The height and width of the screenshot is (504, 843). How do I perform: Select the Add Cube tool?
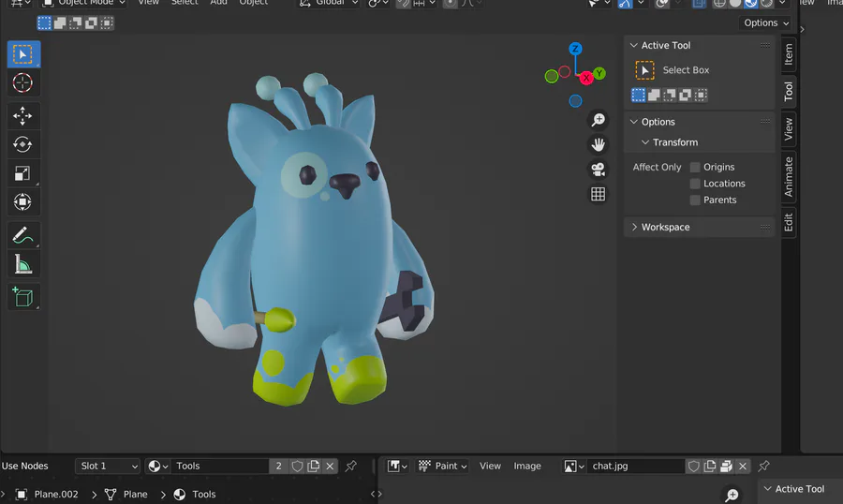(23, 297)
